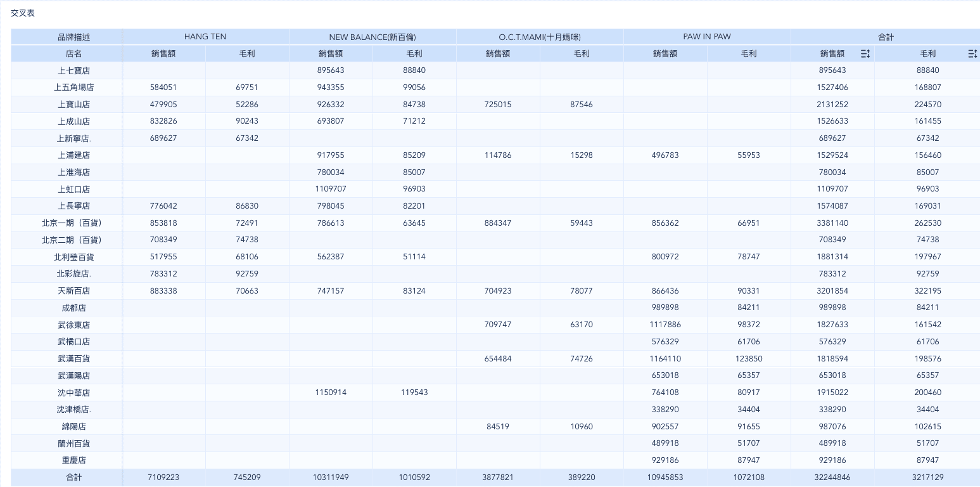The height and width of the screenshot is (487, 980).
Task: Select the 上七寶店 store row label
Action: click(x=74, y=70)
